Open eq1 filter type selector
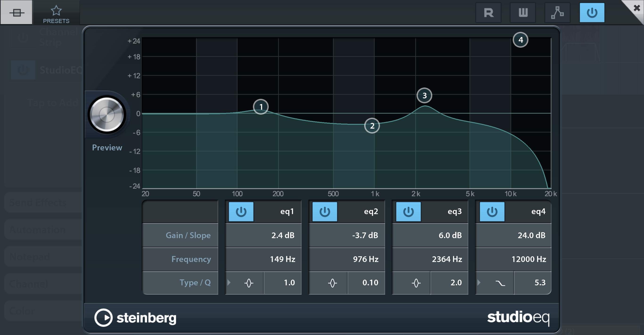This screenshot has height=335, width=644. [244, 283]
